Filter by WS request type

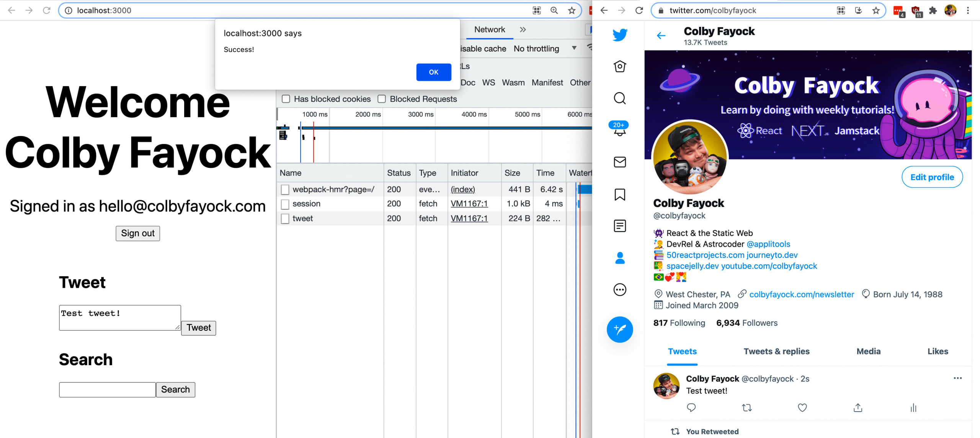tap(488, 82)
